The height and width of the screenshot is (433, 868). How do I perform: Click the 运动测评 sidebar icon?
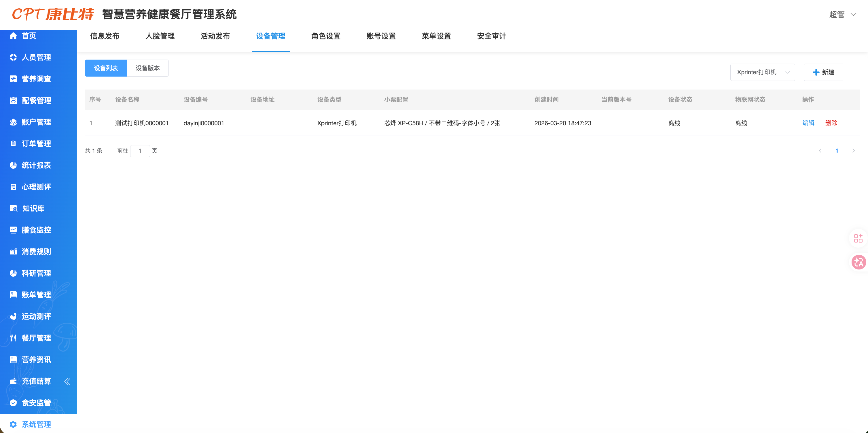(13, 316)
